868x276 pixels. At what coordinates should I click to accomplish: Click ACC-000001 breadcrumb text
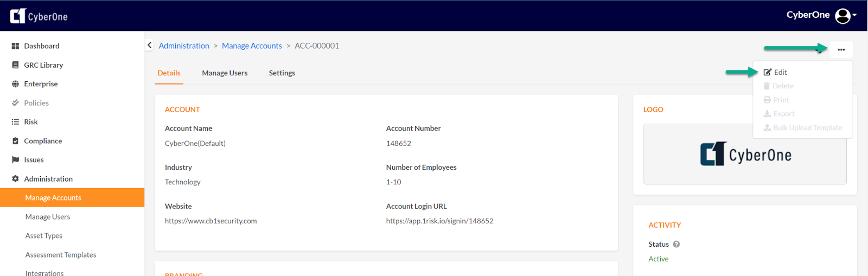(x=317, y=46)
